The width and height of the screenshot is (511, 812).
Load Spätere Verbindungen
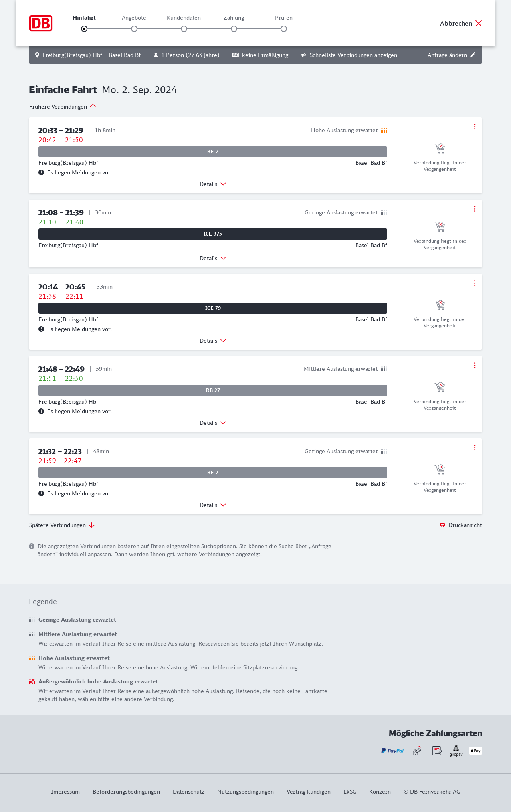[62, 525]
